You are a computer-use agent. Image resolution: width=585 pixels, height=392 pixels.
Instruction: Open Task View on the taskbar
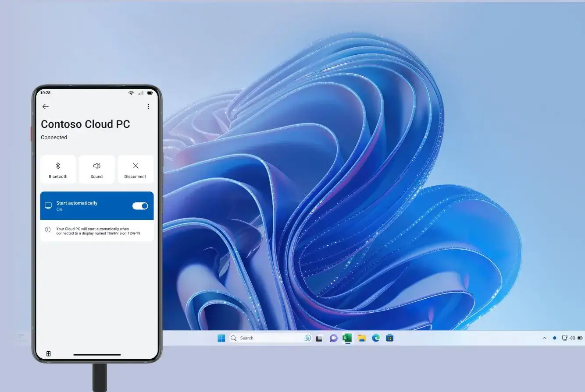320,338
